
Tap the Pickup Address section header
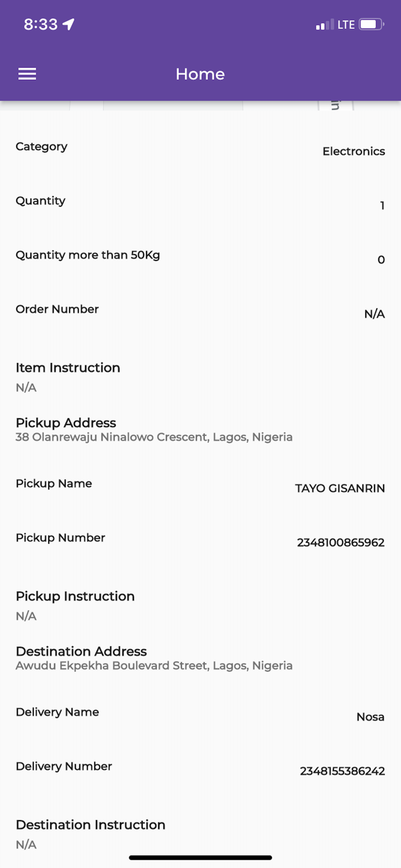coord(66,423)
